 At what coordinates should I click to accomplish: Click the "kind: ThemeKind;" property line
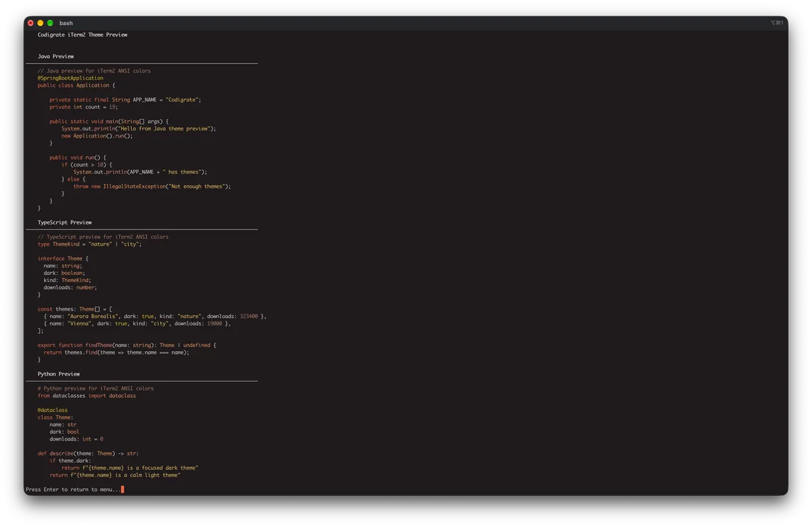click(x=67, y=280)
